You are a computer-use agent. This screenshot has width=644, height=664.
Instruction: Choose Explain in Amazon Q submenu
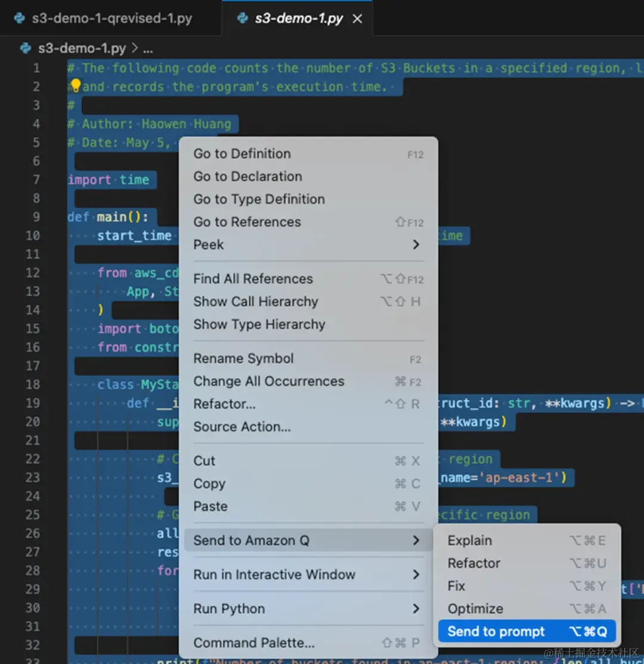pyautogui.click(x=527, y=541)
